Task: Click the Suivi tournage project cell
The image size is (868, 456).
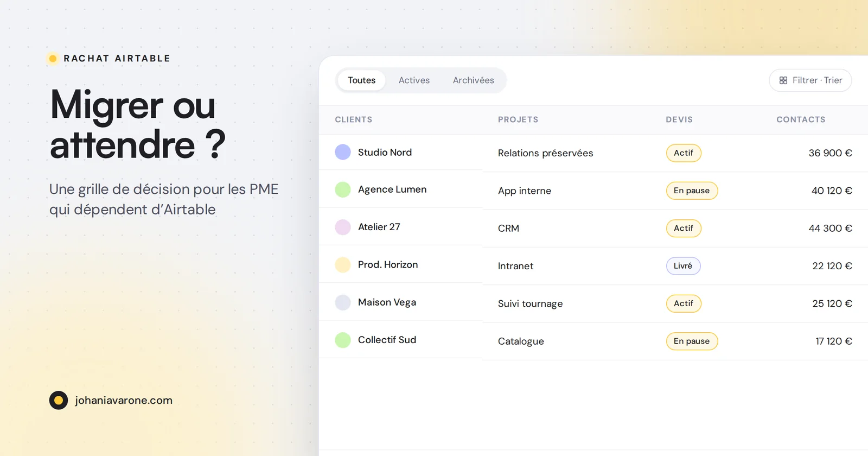Action: (530, 304)
